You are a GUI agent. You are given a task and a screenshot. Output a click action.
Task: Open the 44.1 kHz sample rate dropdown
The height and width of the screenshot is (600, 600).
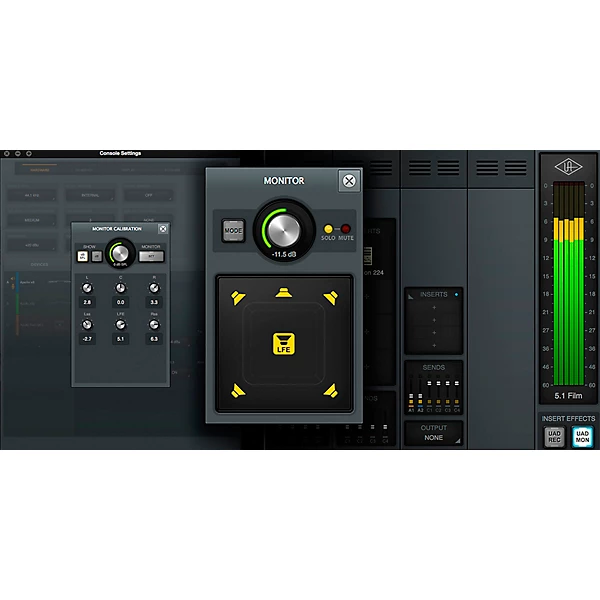tap(32, 196)
